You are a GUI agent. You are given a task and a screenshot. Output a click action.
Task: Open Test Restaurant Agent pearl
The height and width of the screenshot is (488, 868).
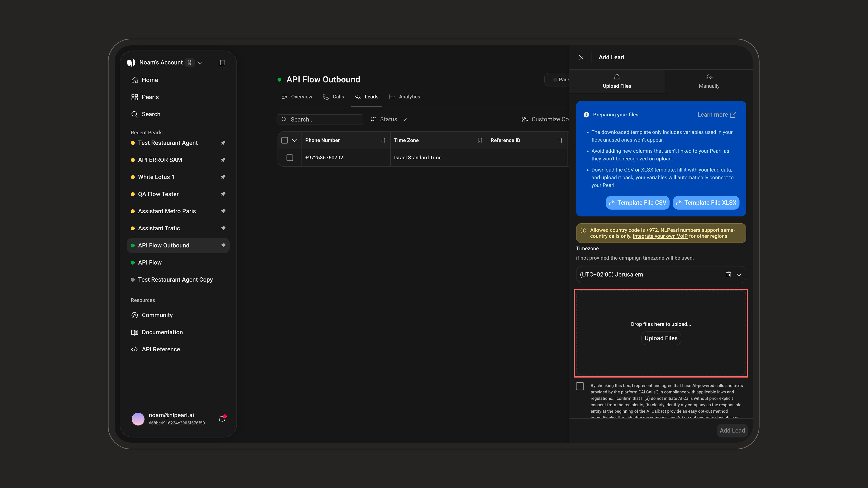[x=168, y=143]
